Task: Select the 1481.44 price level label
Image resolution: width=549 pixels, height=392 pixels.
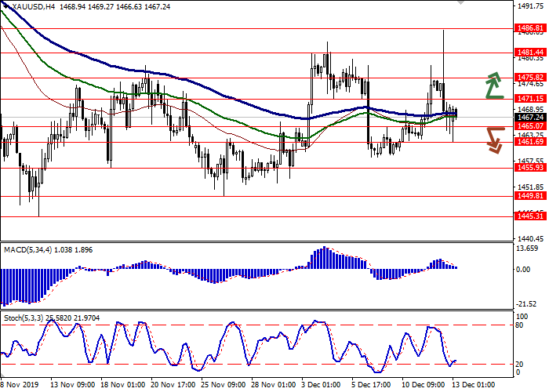Action: click(x=530, y=52)
